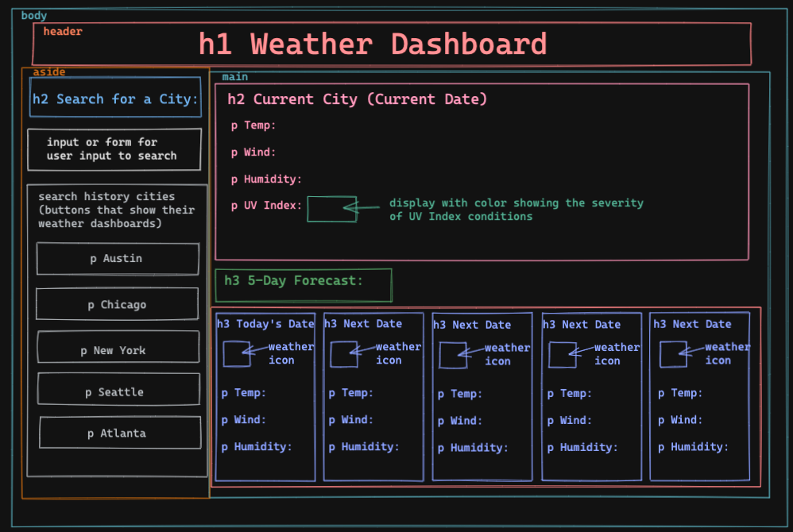Image resolution: width=793 pixels, height=532 pixels.
Task: Click the Weather Dashboard title
Action: click(x=373, y=44)
